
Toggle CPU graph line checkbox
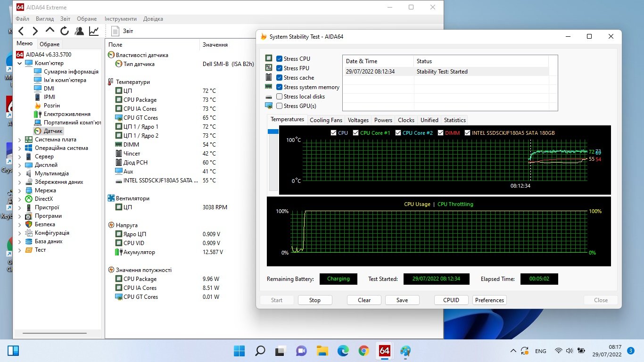[x=334, y=133]
